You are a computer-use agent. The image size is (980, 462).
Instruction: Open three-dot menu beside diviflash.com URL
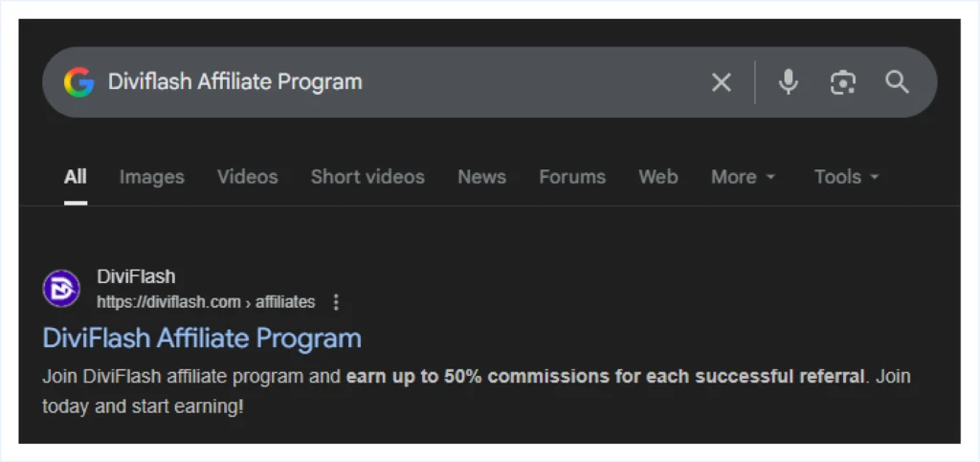point(336,302)
